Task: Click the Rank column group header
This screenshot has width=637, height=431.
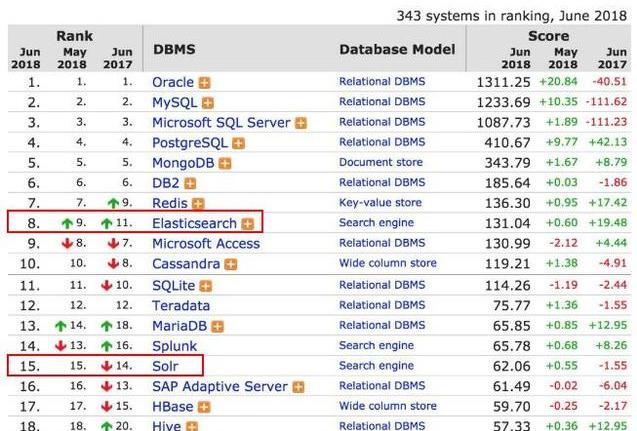Action: click(74, 36)
